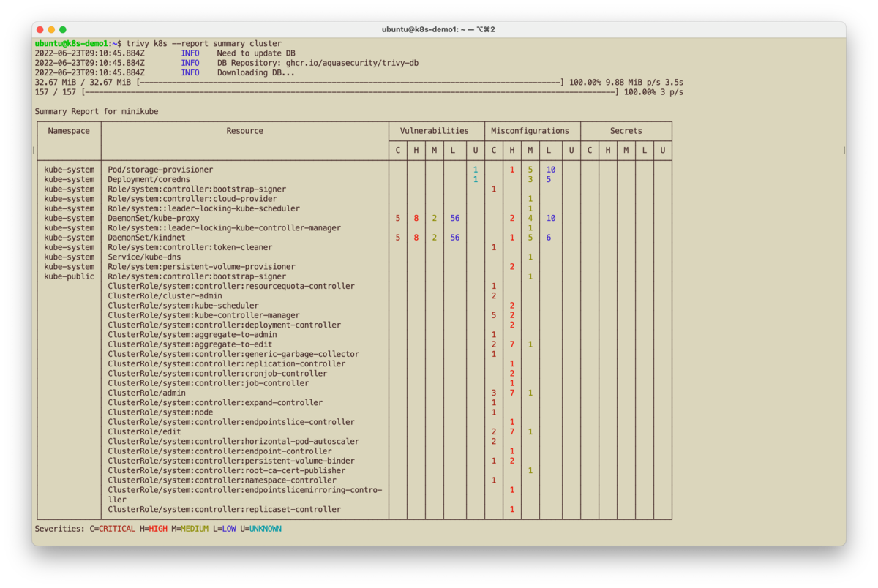The width and height of the screenshot is (878, 588).
Task: Click 'LOW' in the severities legend
Action: 229,528
